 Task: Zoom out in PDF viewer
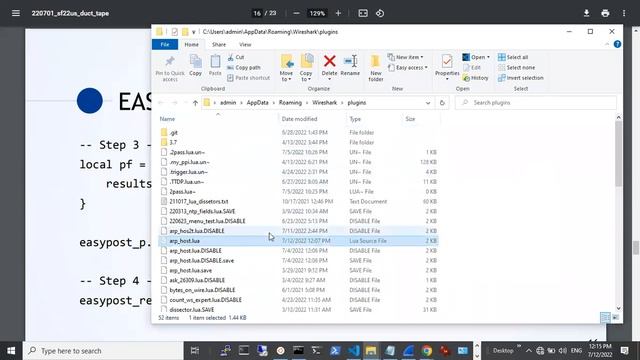click(x=296, y=13)
